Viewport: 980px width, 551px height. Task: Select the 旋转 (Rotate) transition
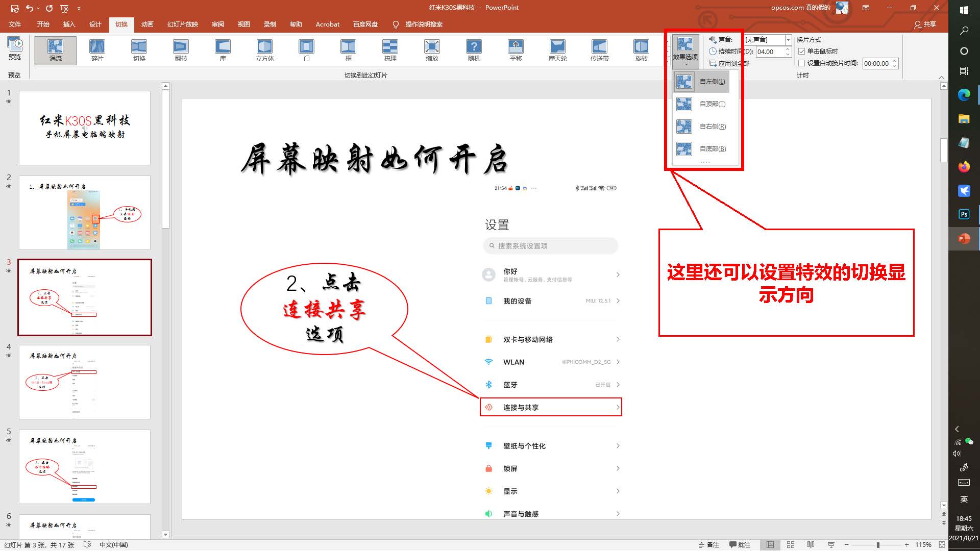coord(642,51)
